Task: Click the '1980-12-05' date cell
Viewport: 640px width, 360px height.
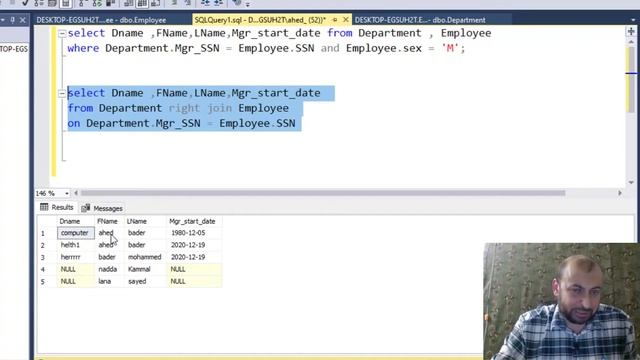Action: 194,233
